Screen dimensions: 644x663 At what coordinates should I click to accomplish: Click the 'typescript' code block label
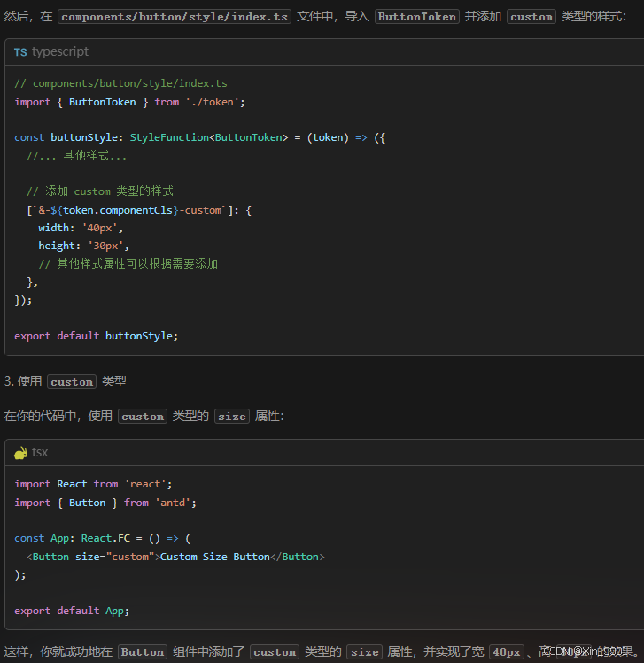click(x=60, y=51)
